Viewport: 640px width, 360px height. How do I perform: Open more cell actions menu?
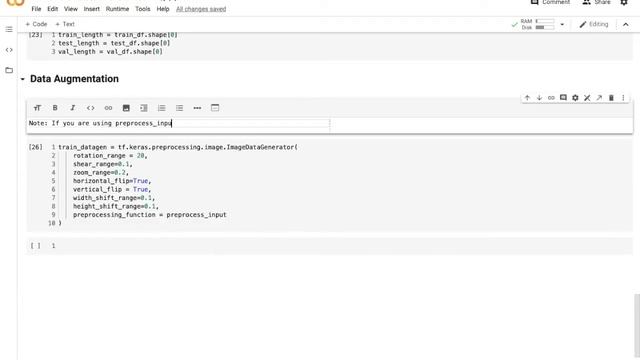(x=623, y=98)
